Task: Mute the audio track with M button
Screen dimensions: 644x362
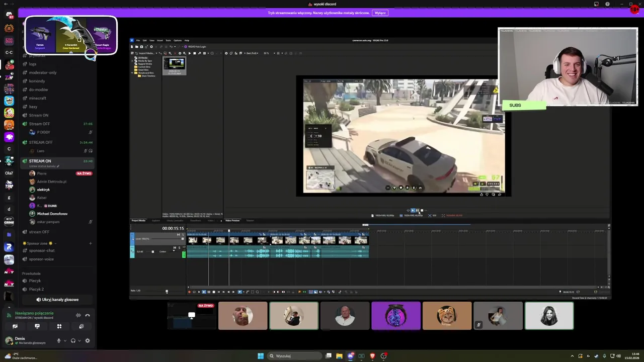Action: (x=175, y=248)
